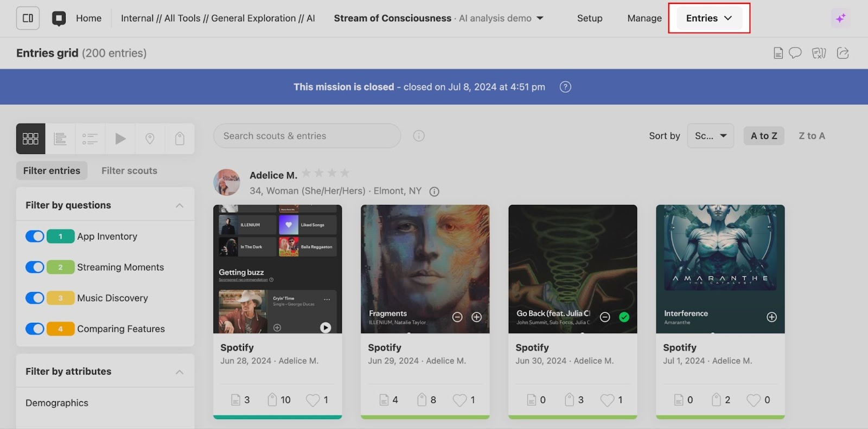The height and width of the screenshot is (429, 868).
Task: Toggle off the App Inventory filter
Action: coord(35,236)
